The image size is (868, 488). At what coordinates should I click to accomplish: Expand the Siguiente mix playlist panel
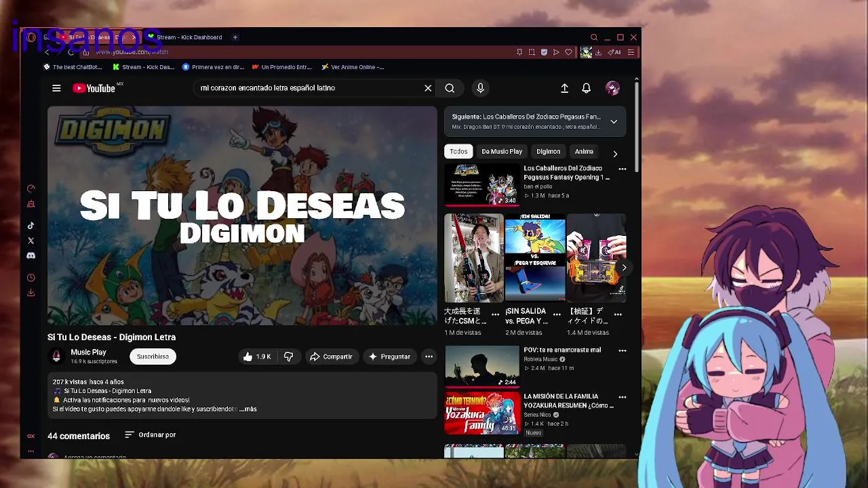point(614,121)
